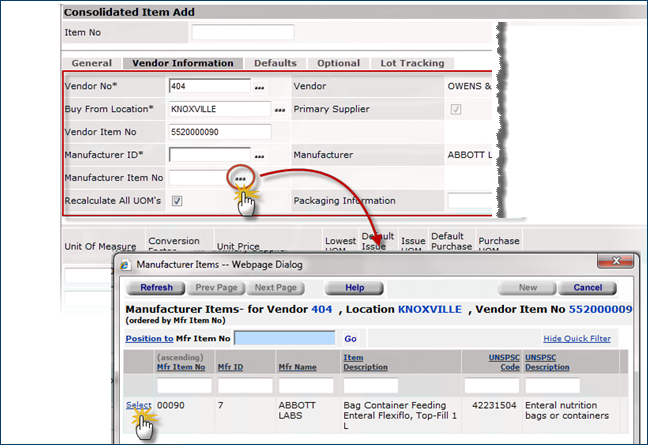Click the webpage dialog title bar icon
This screenshot has height=445, width=648.
tap(125, 265)
